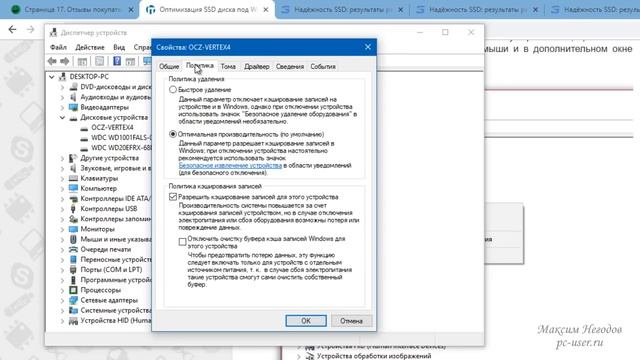Image resolution: width=640 pixels, height=360 pixels.
Task: Click the Отмена button
Action: [x=351, y=321]
